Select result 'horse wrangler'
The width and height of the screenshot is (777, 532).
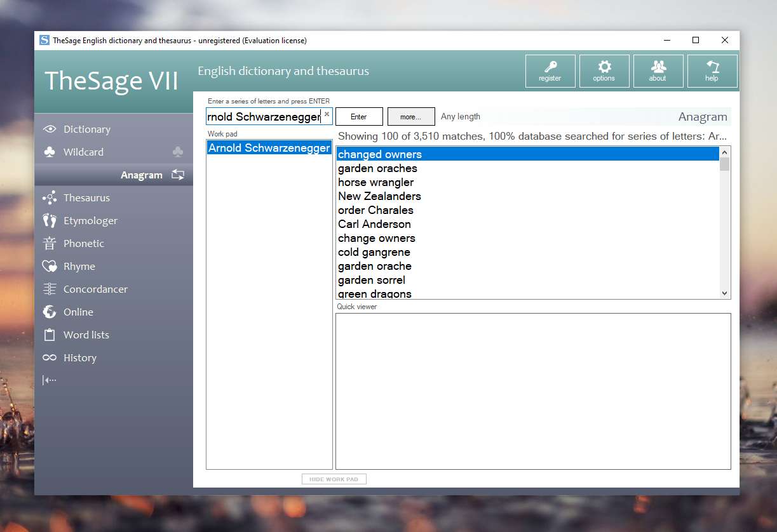coord(527,182)
